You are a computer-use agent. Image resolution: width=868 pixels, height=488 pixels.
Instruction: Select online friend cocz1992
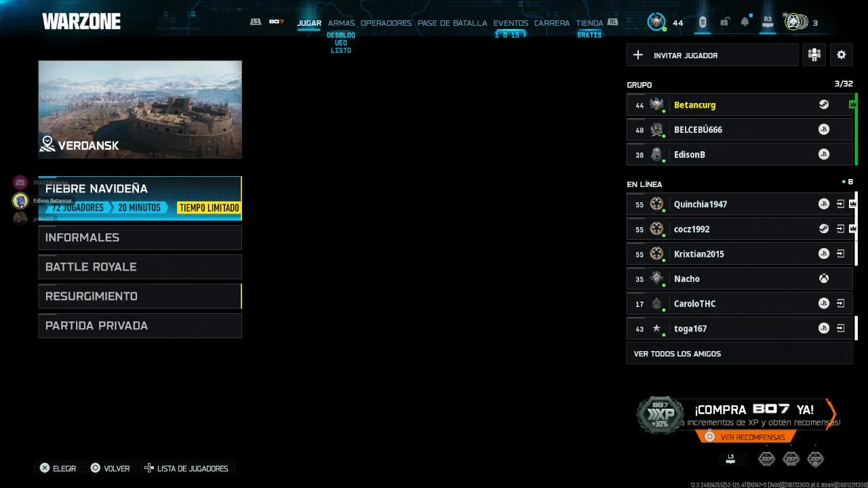pyautogui.click(x=739, y=229)
